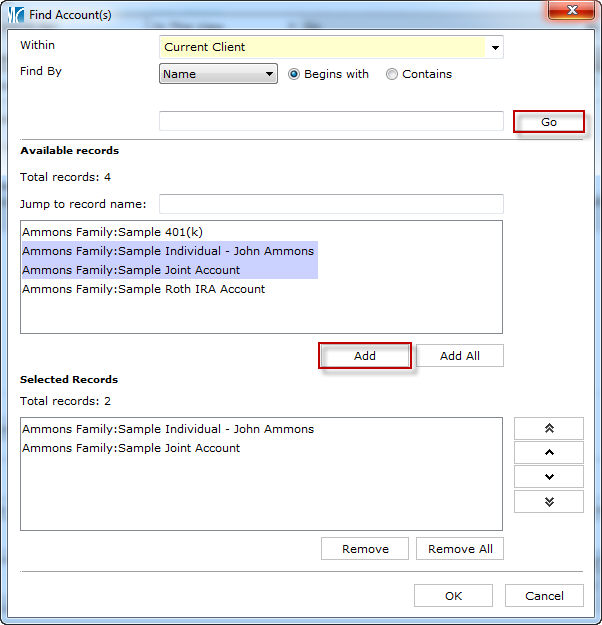Move selected record to bottom
The height and width of the screenshot is (625, 602).
[548, 501]
